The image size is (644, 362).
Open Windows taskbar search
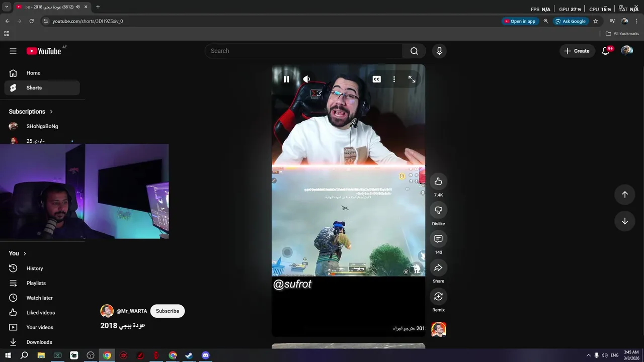pyautogui.click(x=24, y=355)
